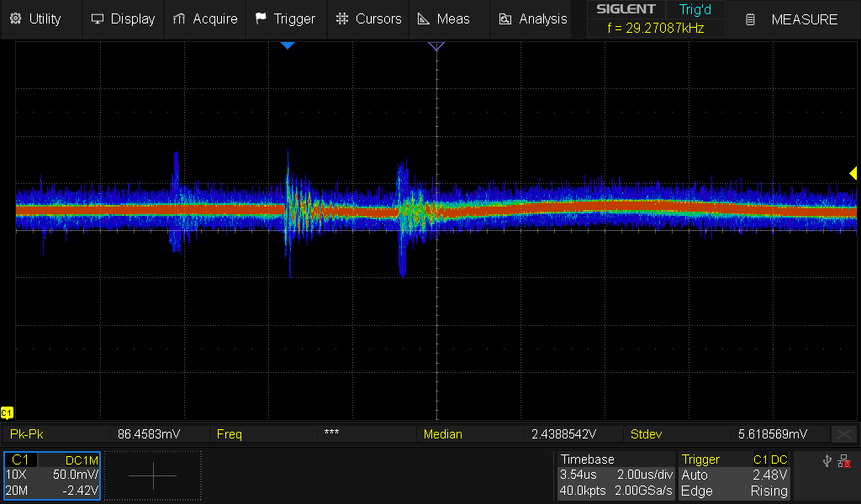Click the network disconnected status icon
Image resolution: width=861 pixels, height=504 pixels.
point(845,461)
